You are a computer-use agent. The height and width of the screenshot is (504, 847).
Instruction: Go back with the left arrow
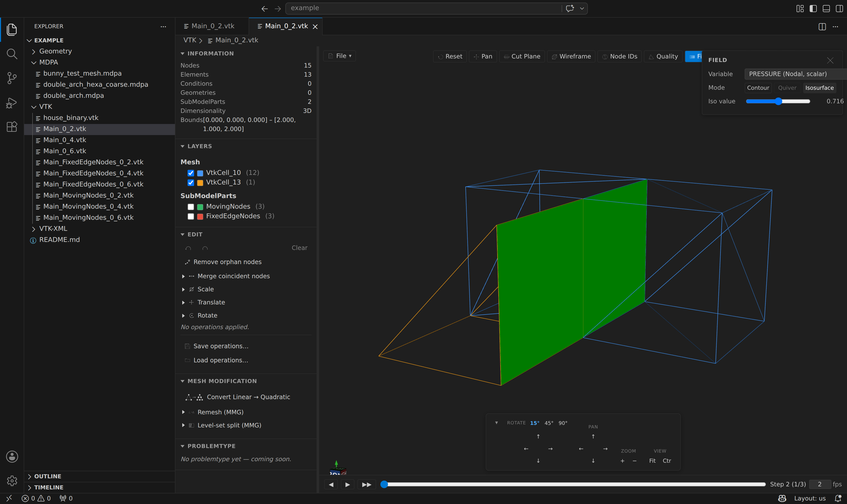264,9
